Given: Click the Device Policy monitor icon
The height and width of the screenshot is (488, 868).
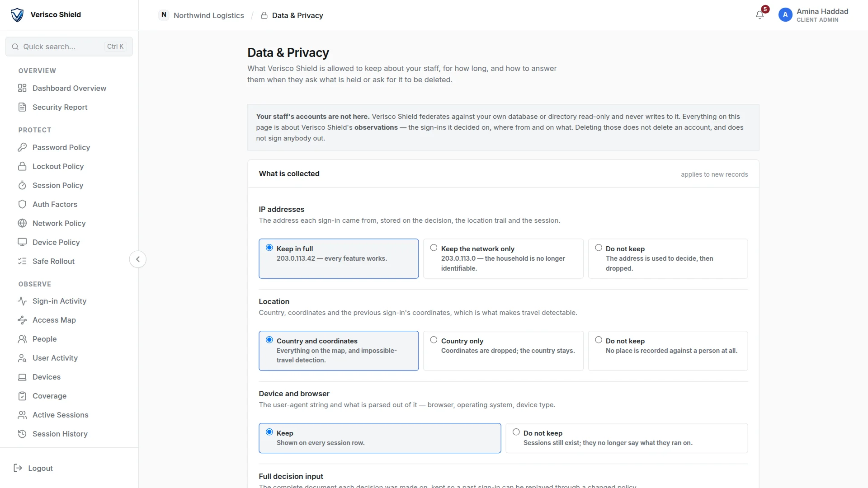Looking at the screenshot, I should tap(22, 242).
